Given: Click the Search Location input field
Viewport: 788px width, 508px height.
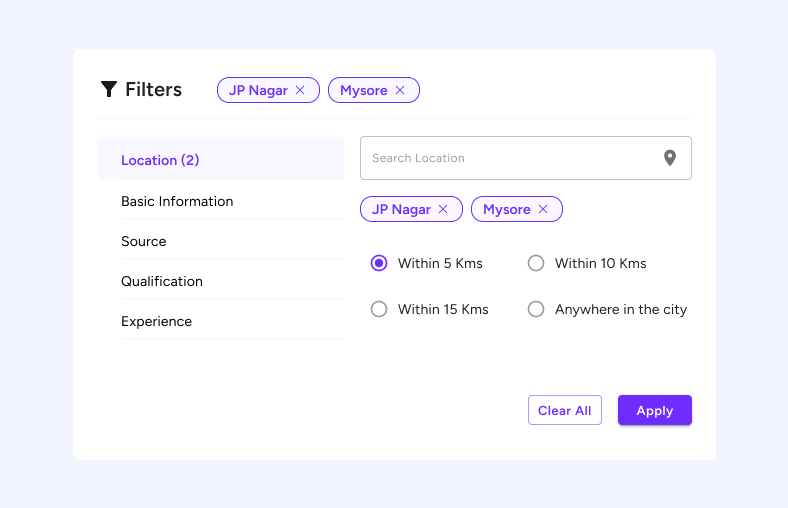Looking at the screenshot, I should [x=505, y=158].
